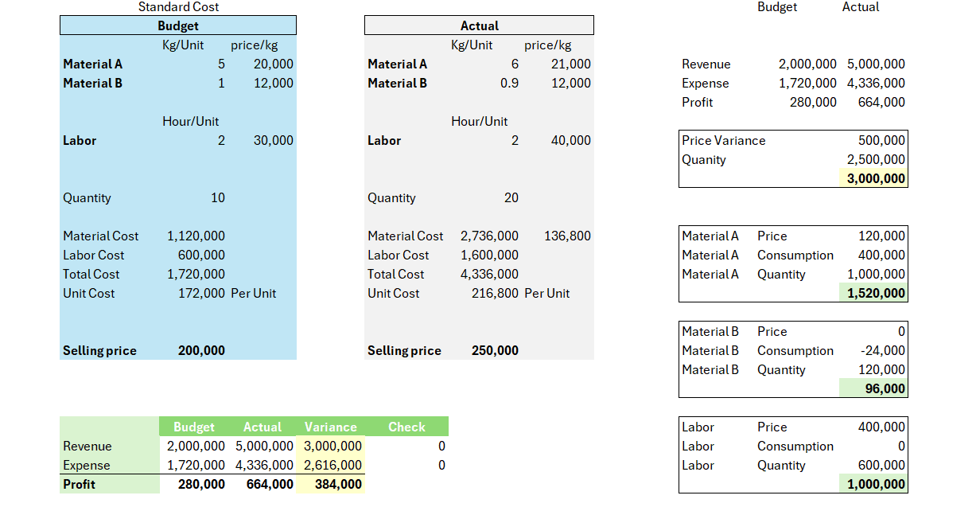Select Actual Material Cost 2,736,000
Image resolution: width=980 pixels, height=511 pixels.
click(489, 236)
